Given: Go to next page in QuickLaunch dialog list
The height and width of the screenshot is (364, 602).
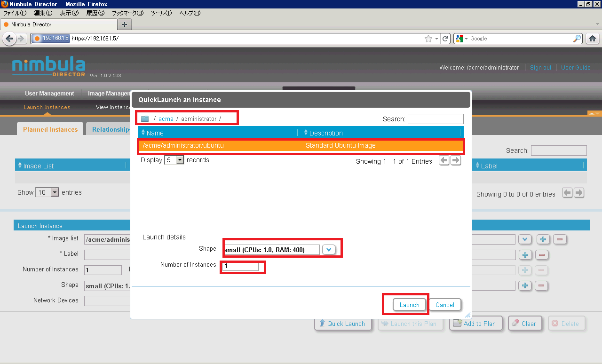Looking at the screenshot, I should pos(455,161).
